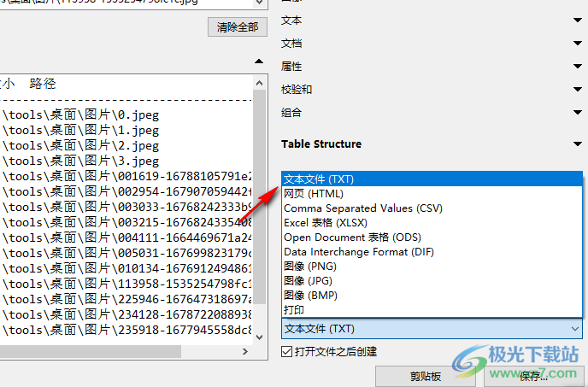Expand the 属性 section
588x387 pixels.
tap(578, 67)
